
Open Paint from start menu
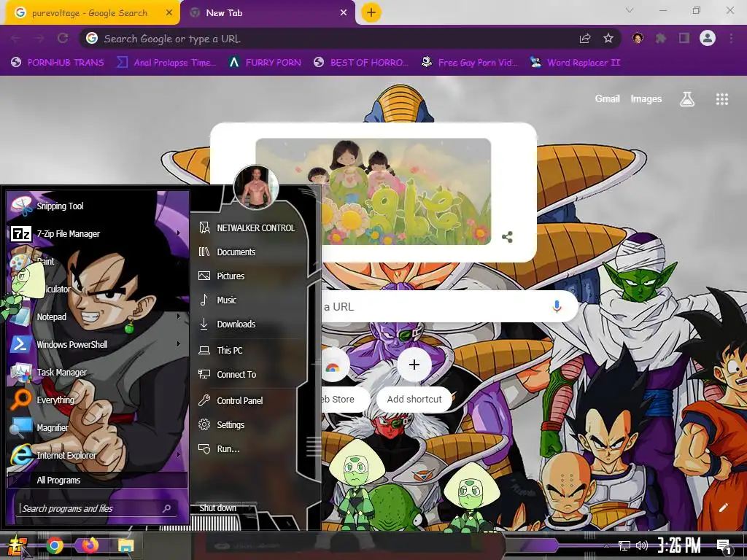point(98,261)
